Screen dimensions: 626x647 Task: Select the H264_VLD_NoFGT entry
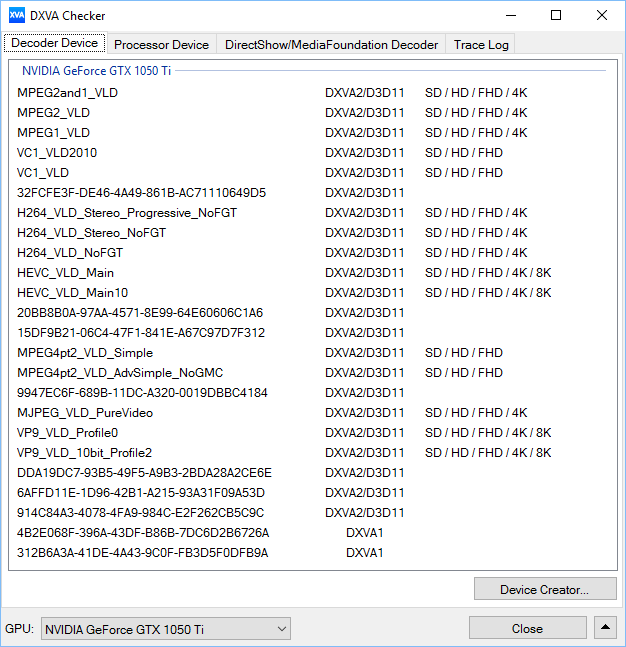[x=70, y=253]
